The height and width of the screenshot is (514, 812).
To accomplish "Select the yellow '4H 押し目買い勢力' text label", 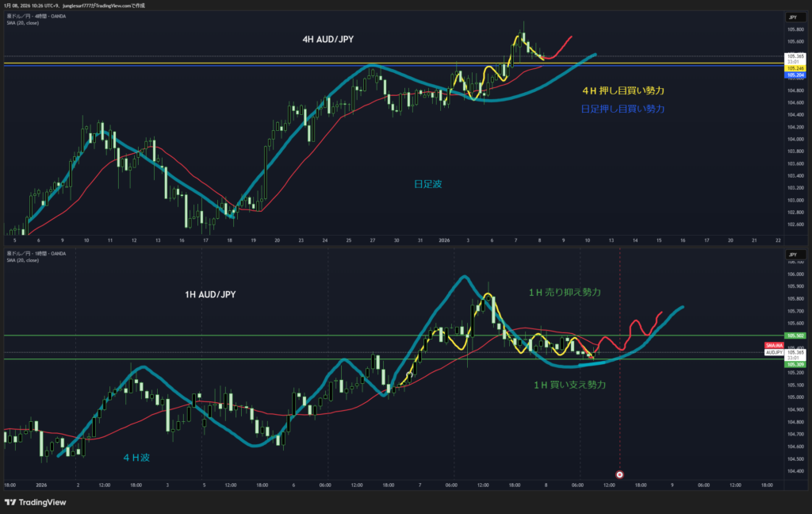I will [x=622, y=90].
